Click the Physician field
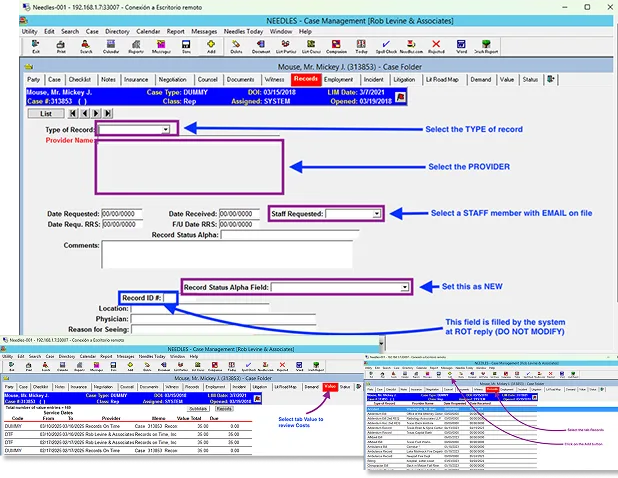The height and width of the screenshot is (478, 618). (223, 319)
